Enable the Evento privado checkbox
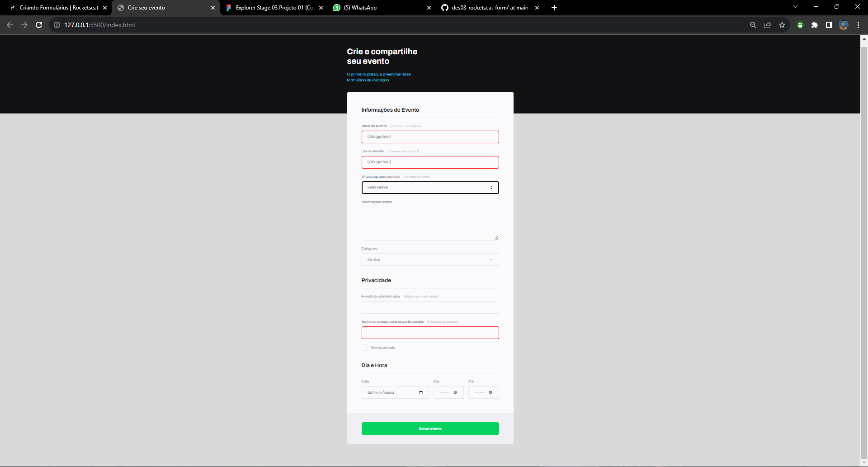The image size is (868, 467). point(365,348)
